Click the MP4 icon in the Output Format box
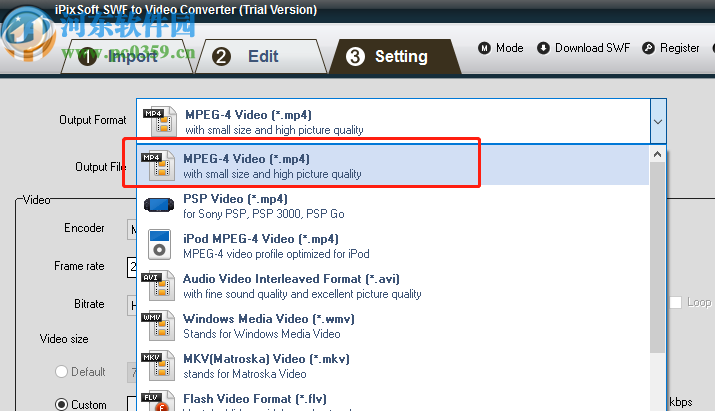 [160, 121]
